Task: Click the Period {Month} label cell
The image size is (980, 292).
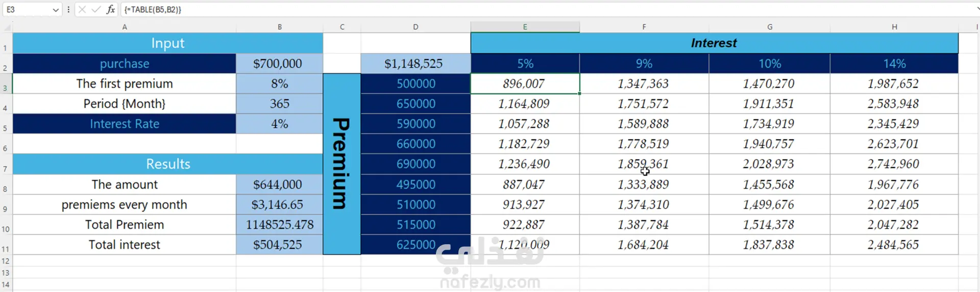Action: click(x=125, y=104)
